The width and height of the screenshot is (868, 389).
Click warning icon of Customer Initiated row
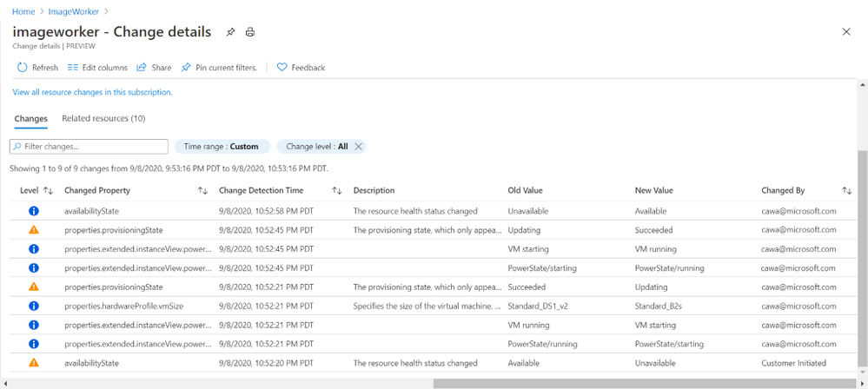point(34,362)
